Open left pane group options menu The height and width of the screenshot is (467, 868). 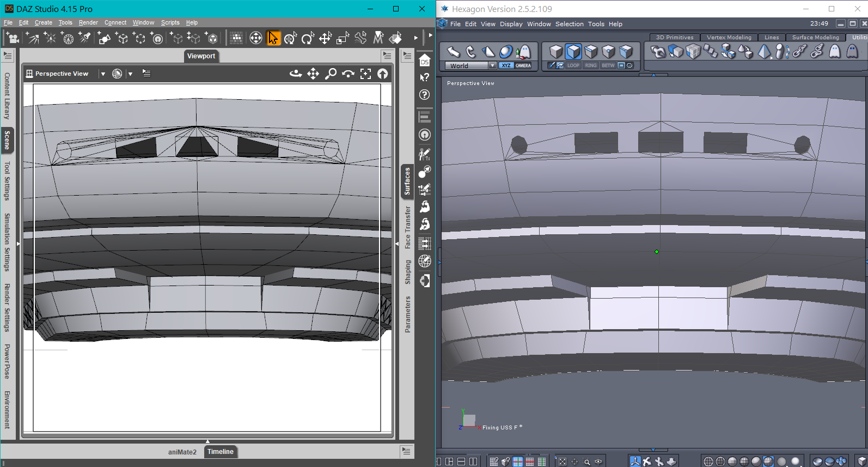(x=8, y=56)
